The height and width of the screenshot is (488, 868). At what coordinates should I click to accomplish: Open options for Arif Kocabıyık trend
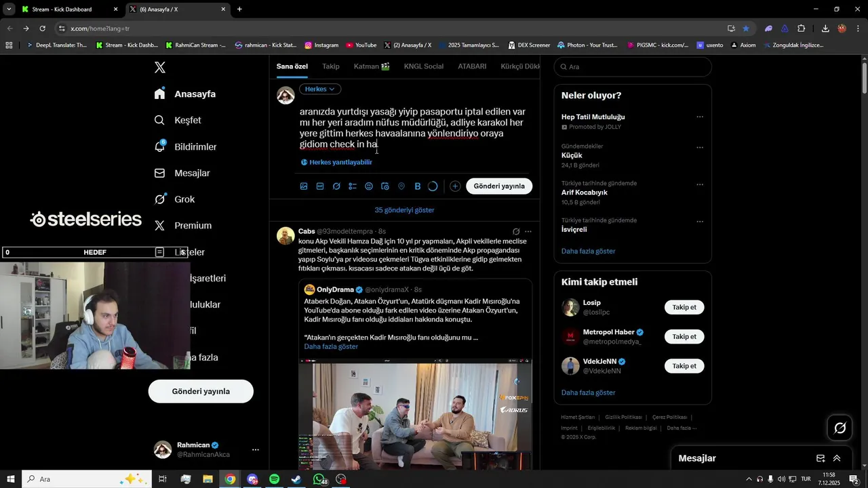click(x=700, y=184)
